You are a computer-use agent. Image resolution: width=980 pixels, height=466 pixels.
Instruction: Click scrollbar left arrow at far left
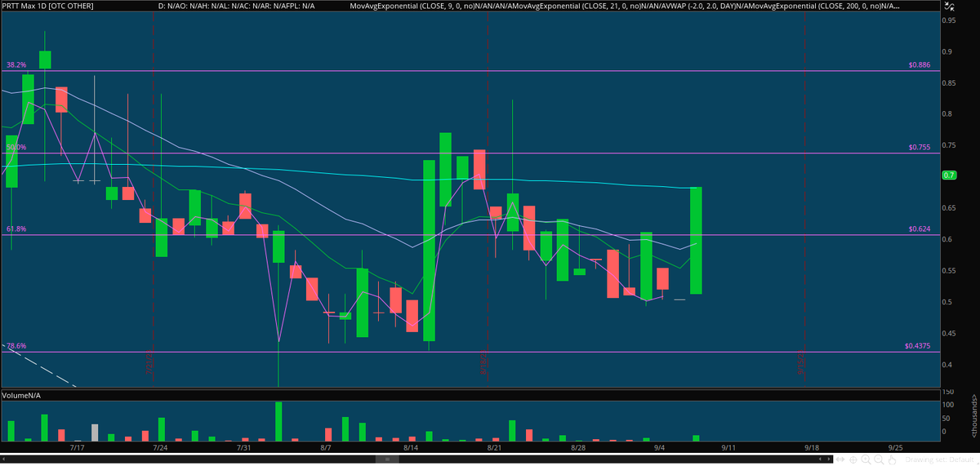pos(3,459)
